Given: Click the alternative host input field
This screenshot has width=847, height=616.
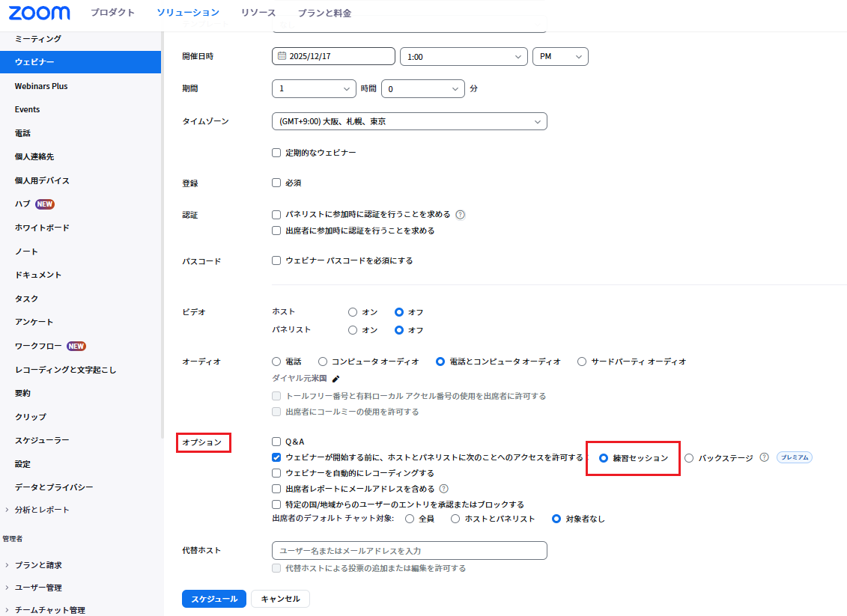Looking at the screenshot, I should point(409,551).
